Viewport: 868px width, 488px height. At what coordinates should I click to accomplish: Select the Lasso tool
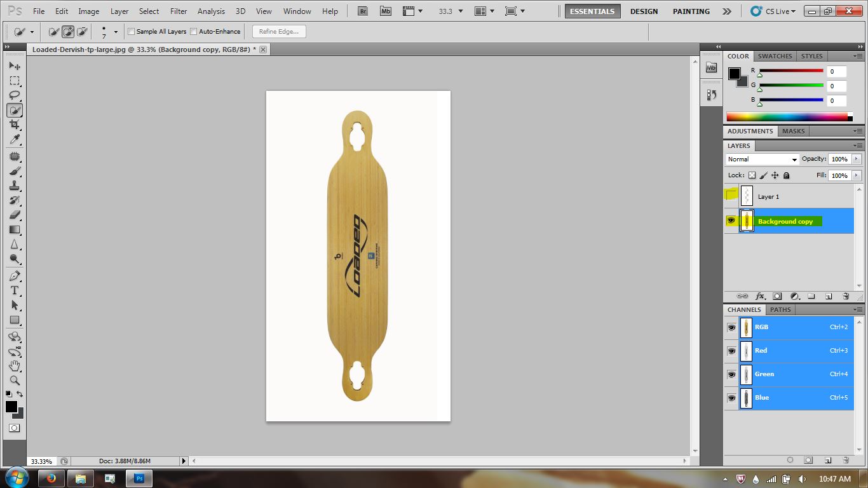(15, 95)
